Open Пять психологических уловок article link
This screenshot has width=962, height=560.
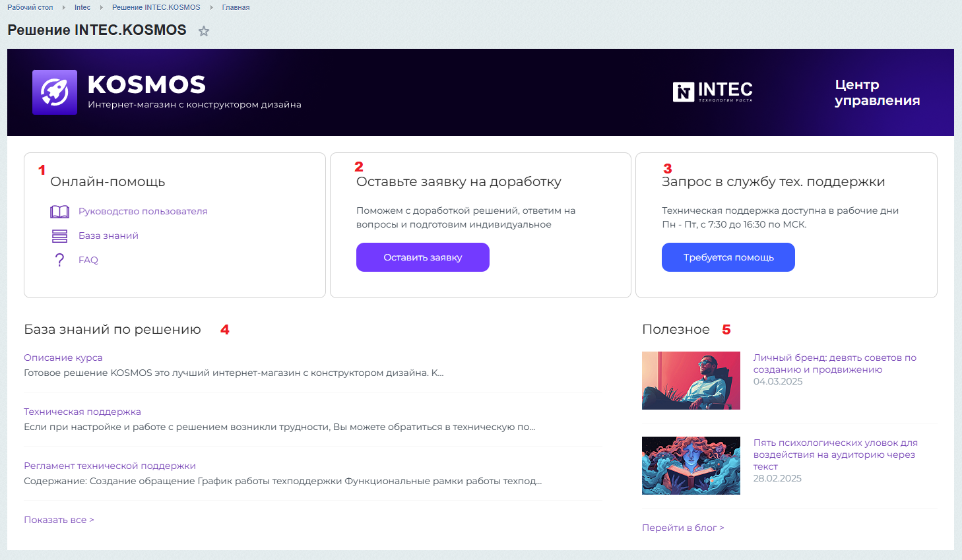[x=835, y=454]
